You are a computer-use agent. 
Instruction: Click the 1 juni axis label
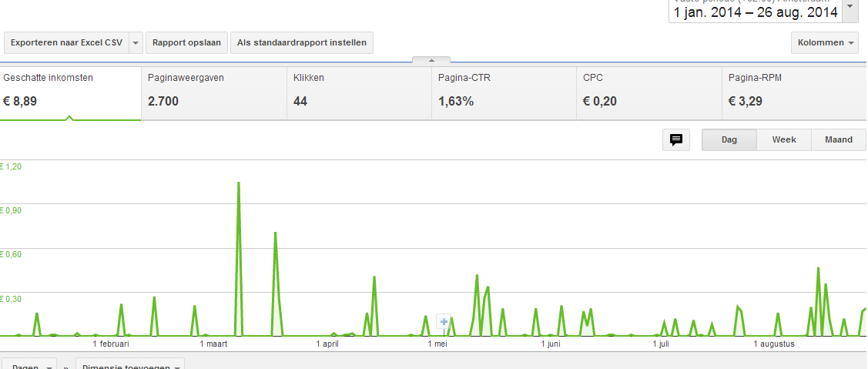(550, 344)
